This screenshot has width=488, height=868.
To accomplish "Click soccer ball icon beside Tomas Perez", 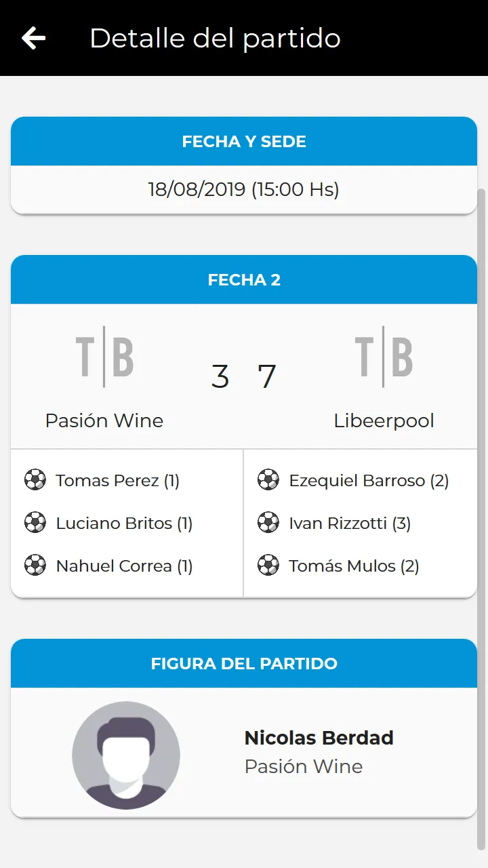I will (35, 480).
